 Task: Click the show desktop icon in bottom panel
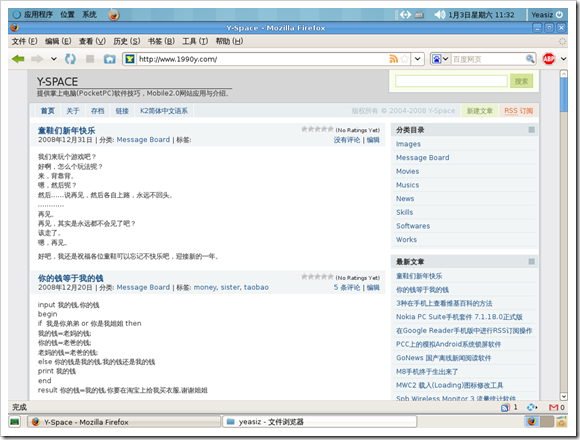(14, 422)
